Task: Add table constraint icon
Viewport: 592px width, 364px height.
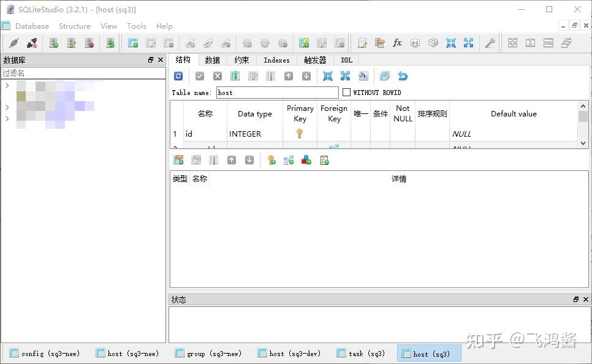Action: [x=178, y=160]
